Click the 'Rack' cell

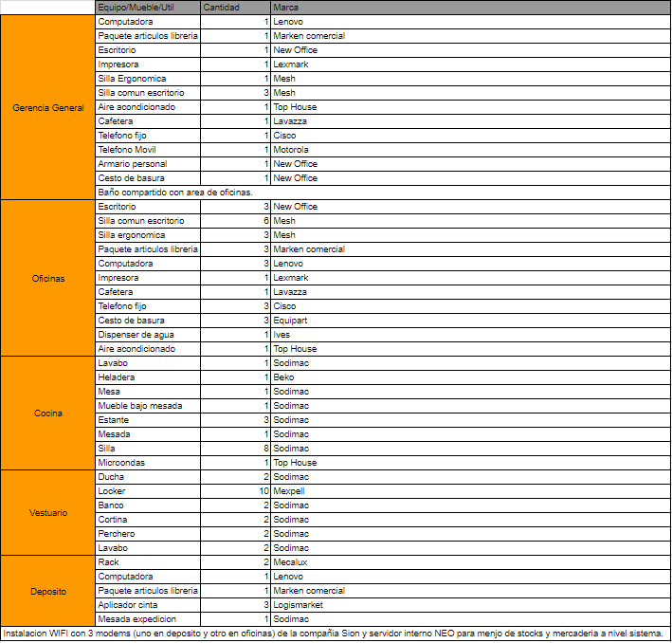148,562
